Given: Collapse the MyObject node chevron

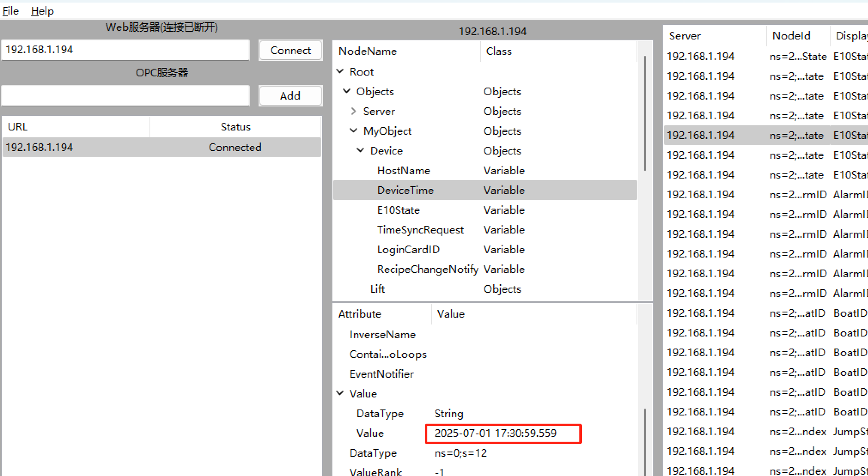Looking at the screenshot, I should point(353,131).
